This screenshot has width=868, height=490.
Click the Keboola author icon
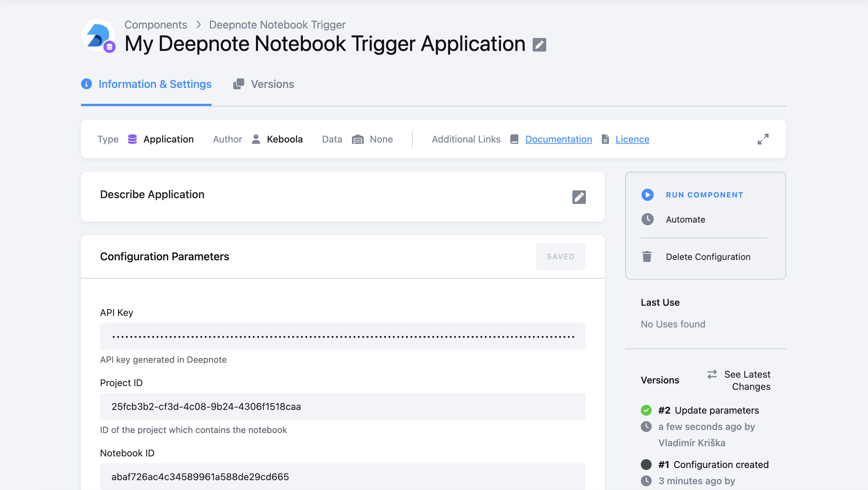point(255,139)
